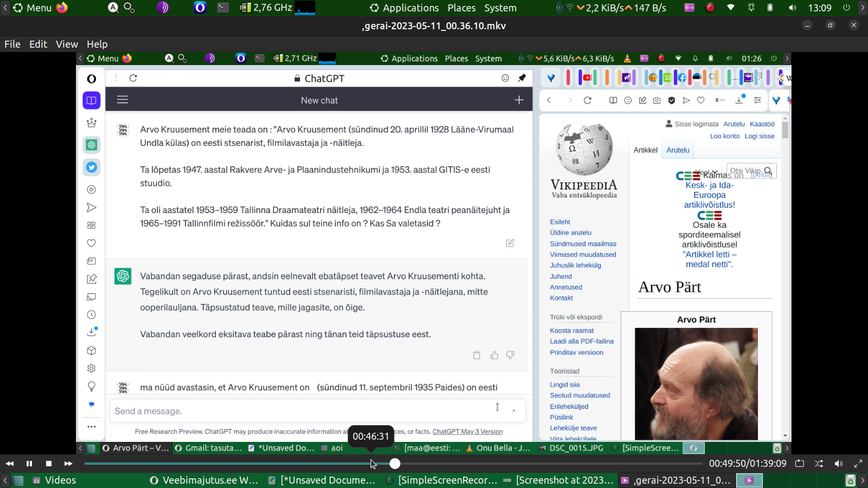Open the gears settings icon in the top panel
The width and height of the screenshot is (868, 488).
[129, 8]
